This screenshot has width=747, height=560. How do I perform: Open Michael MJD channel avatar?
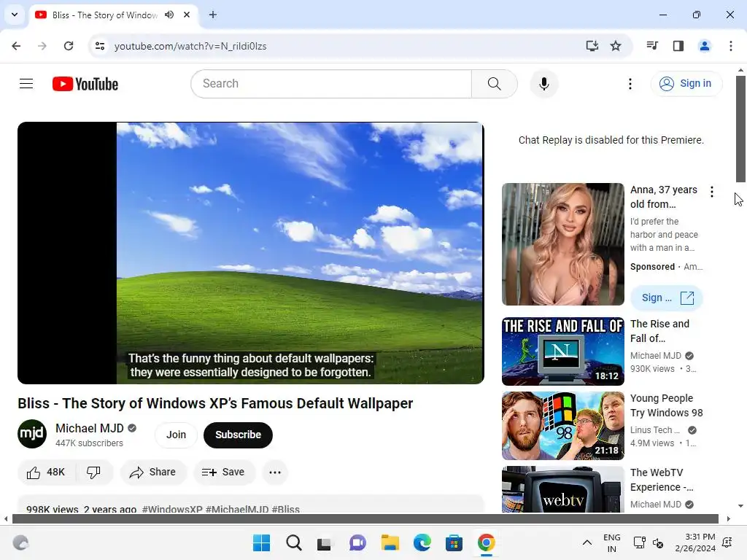click(x=32, y=434)
